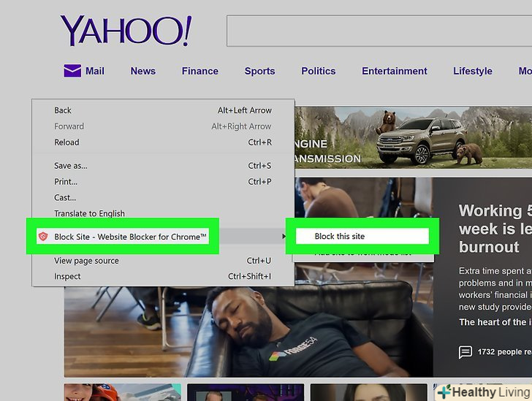Image resolution: width=532 pixels, height=401 pixels.
Task: Open the Sports navigation link
Action: click(x=259, y=71)
